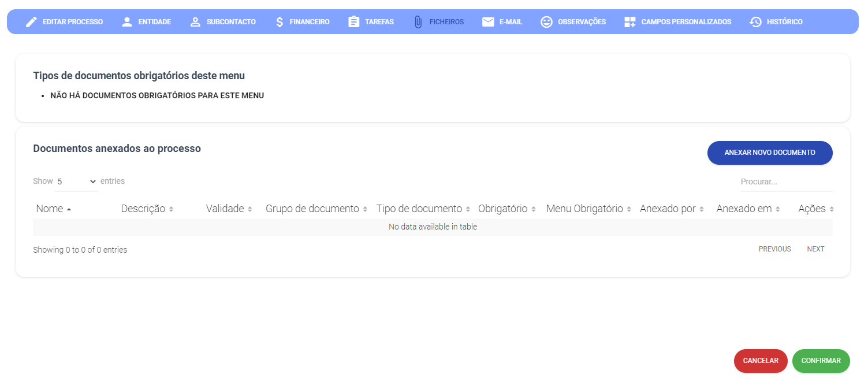Focus the Procurar search field
Image resolution: width=868 pixels, height=385 pixels.
(786, 182)
